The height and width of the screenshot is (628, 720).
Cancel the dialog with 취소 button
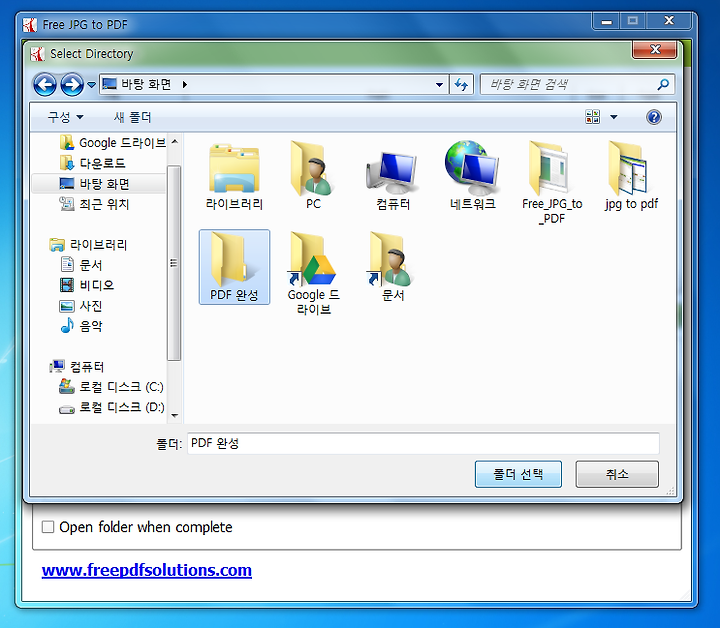[617, 474]
